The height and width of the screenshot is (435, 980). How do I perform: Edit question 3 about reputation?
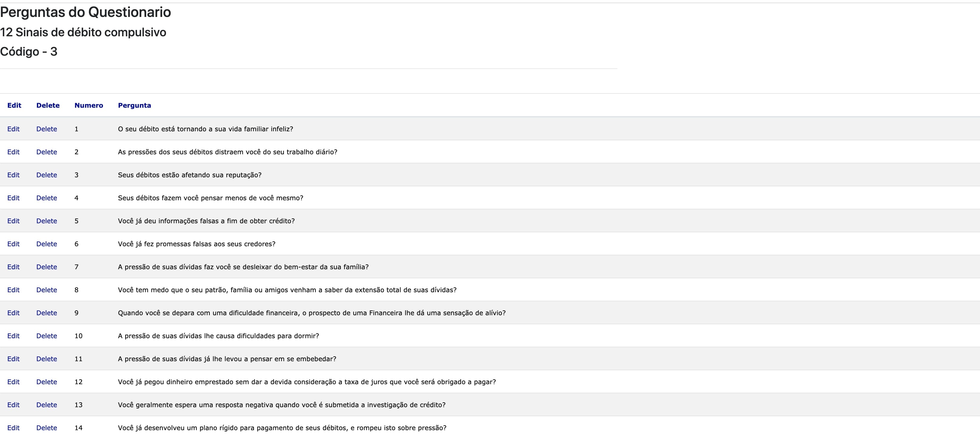click(13, 175)
